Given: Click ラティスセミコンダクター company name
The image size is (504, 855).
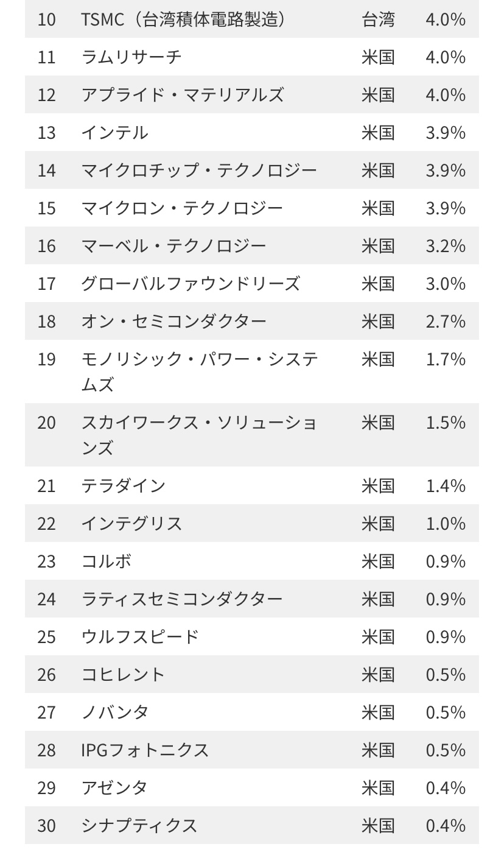Looking at the screenshot, I should click(182, 599).
